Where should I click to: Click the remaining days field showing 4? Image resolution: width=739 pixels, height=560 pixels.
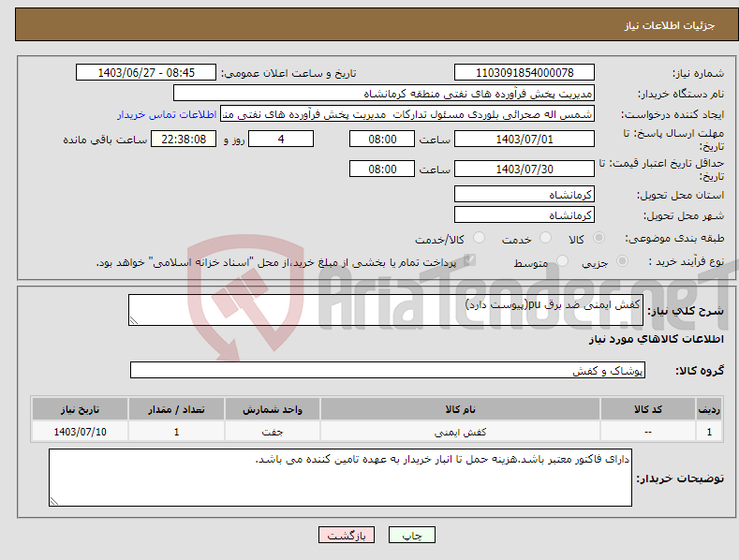coord(281,139)
